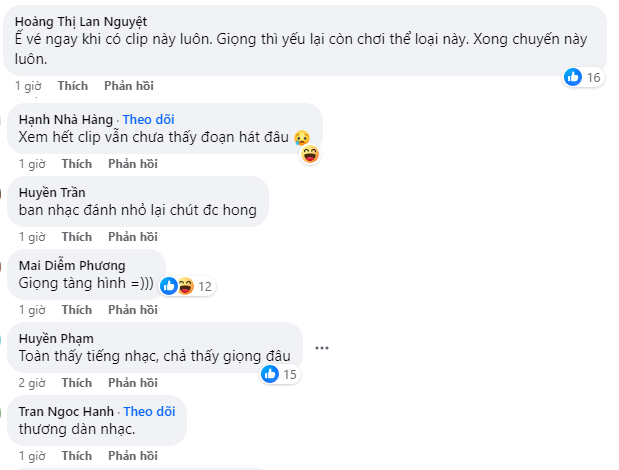Click Phản hồi under Huyền Trần's comment

tap(133, 237)
